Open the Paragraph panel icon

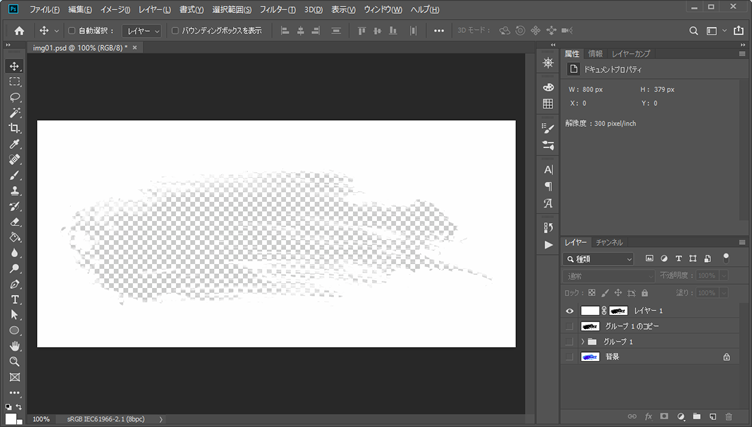tap(548, 187)
